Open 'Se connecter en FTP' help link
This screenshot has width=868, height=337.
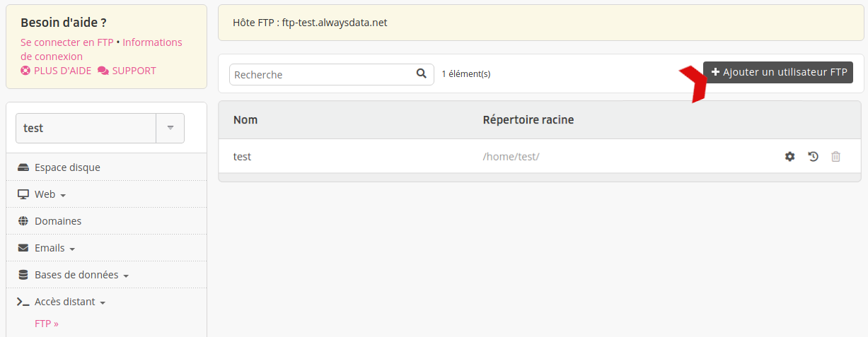67,42
